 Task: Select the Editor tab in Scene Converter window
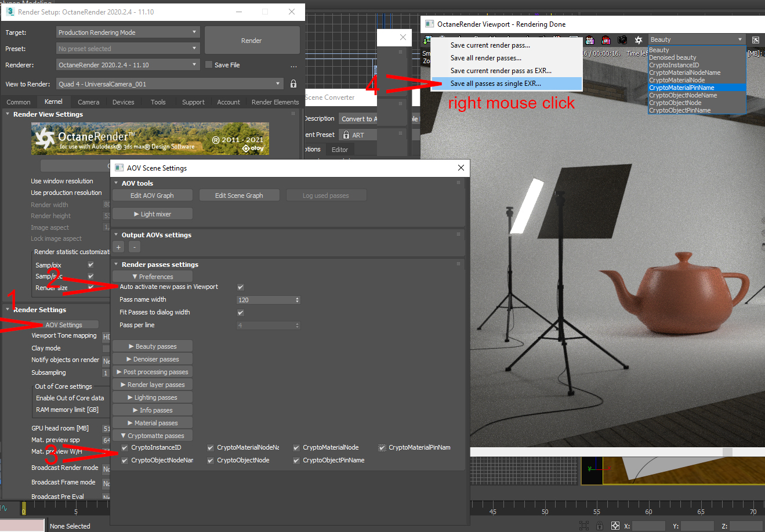(x=340, y=150)
